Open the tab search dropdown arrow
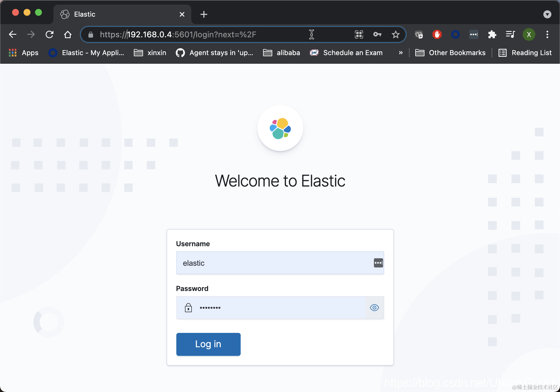This screenshot has width=560, height=392. point(547,14)
